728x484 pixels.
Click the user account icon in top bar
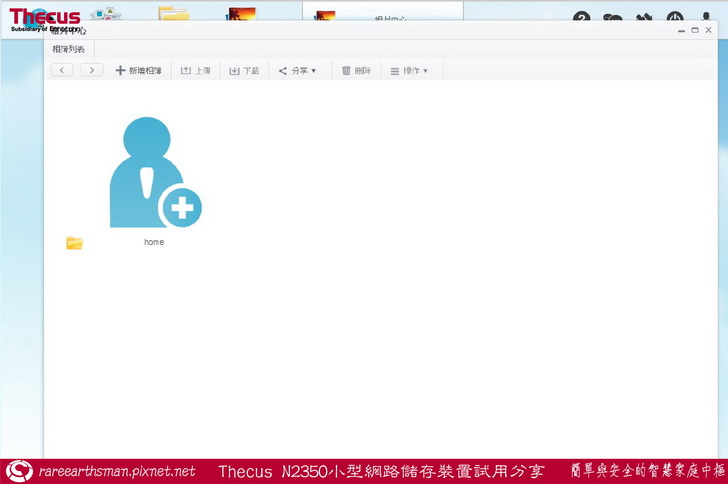click(706, 19)
